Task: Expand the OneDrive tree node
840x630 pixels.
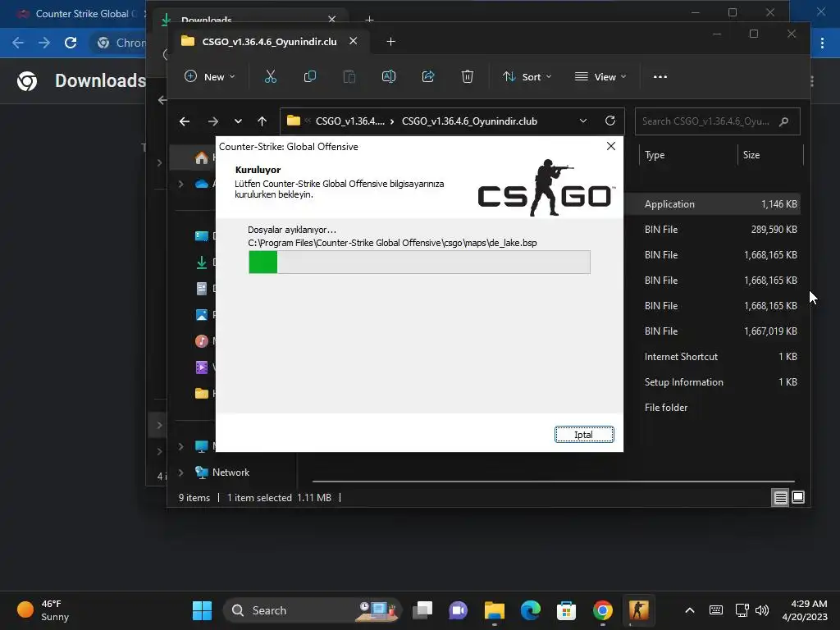Action: [x=181, y=184]
